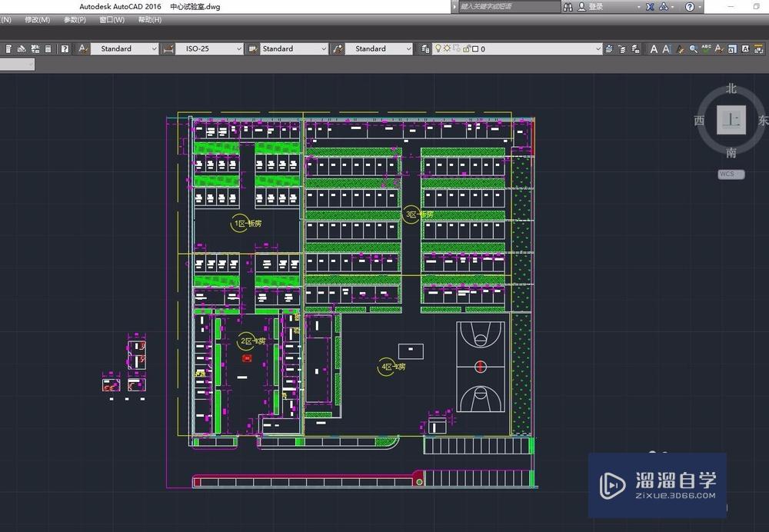Toggle the layer 0 lightbulb on/off
The width and height of the screenshot is (769, 532).
[x=438, y=48]
